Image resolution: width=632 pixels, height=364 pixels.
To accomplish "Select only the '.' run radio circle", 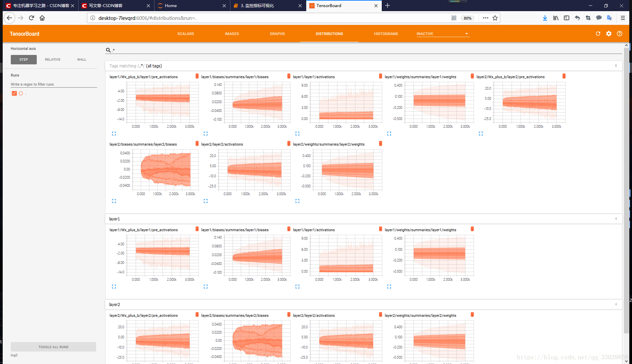I will pyautogui.click(x=21, y=93).
